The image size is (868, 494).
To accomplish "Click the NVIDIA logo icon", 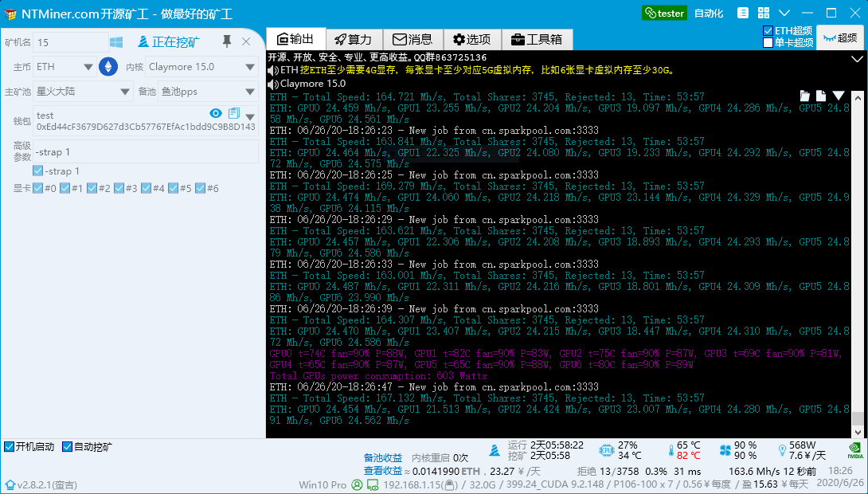I will [x=855, y=449].
